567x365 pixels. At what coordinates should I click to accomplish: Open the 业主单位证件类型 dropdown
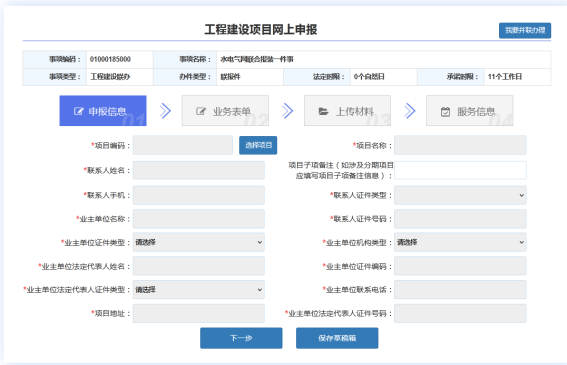click(199, 242)
